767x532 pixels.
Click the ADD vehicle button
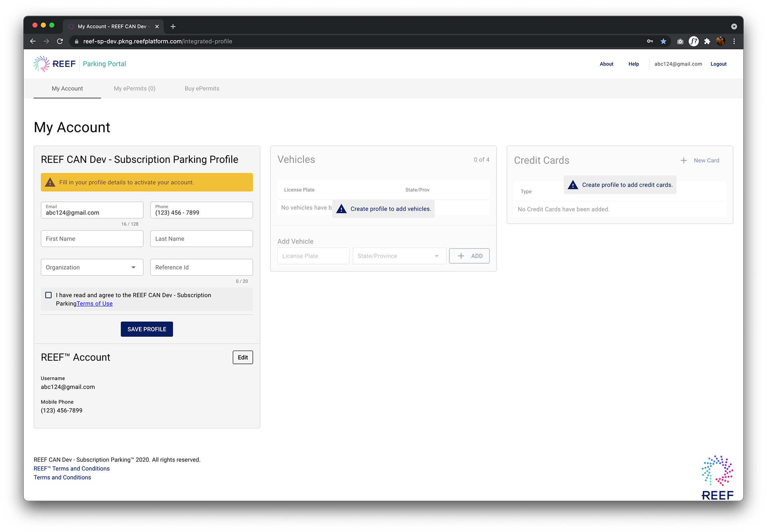(x=469, y=256)
